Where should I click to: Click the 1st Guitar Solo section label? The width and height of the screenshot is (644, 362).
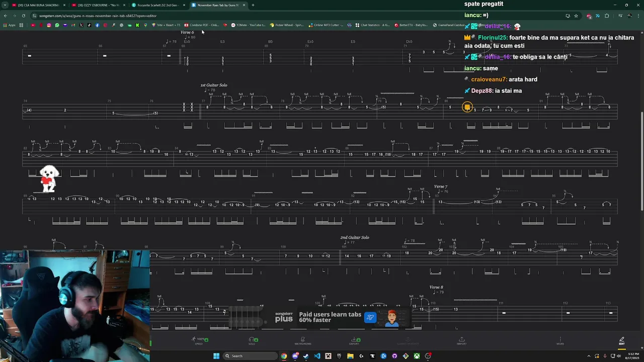(x=214, y=85)
